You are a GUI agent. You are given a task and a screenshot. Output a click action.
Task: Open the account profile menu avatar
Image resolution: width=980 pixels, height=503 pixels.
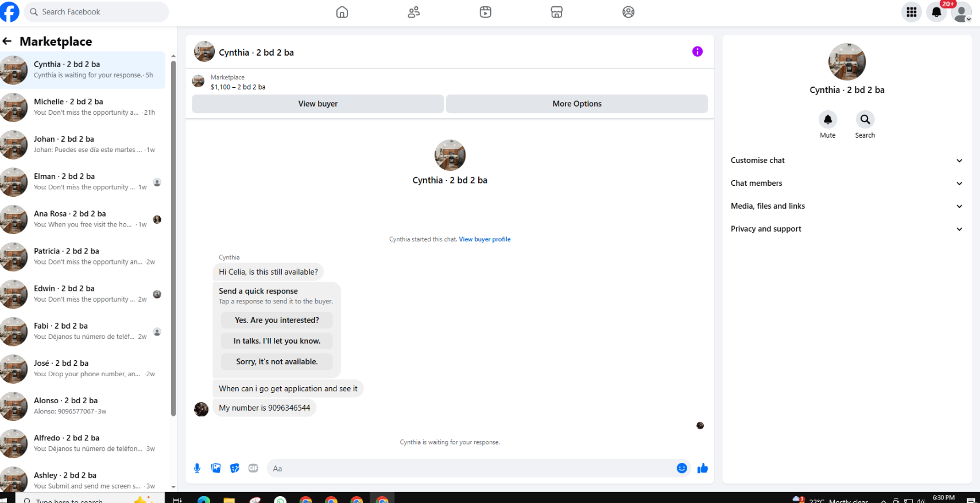962,12
